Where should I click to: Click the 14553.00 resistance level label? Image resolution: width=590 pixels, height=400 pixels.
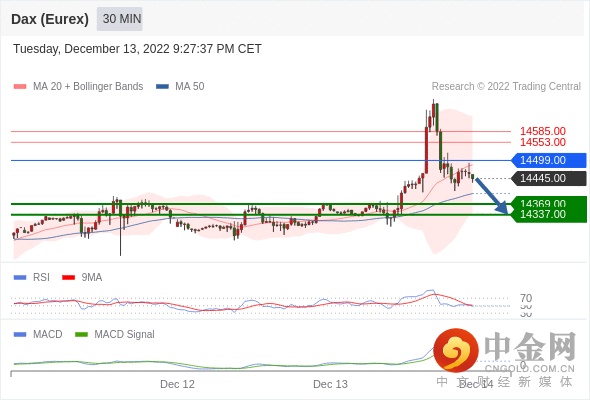click(x=543, y=142)
